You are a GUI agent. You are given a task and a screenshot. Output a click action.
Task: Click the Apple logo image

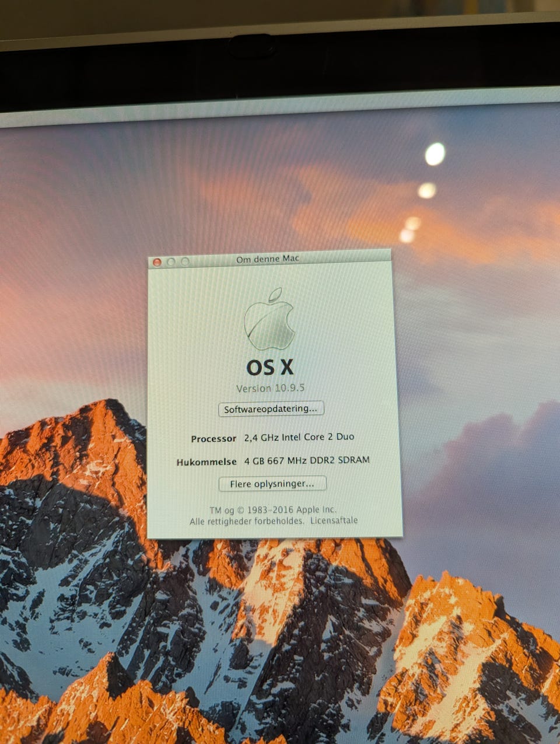click(x=269, y=319)
